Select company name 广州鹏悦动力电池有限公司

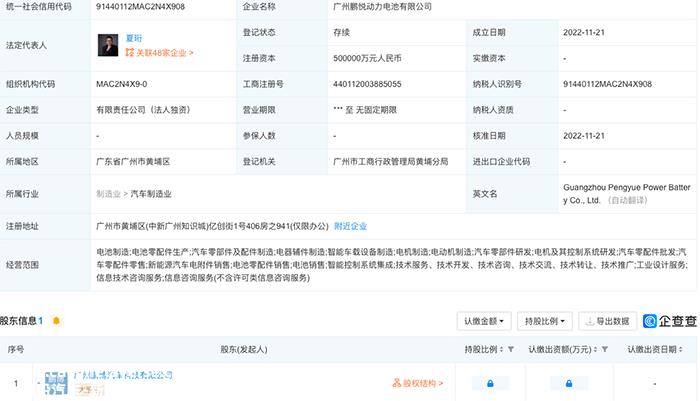coord(382,7)
